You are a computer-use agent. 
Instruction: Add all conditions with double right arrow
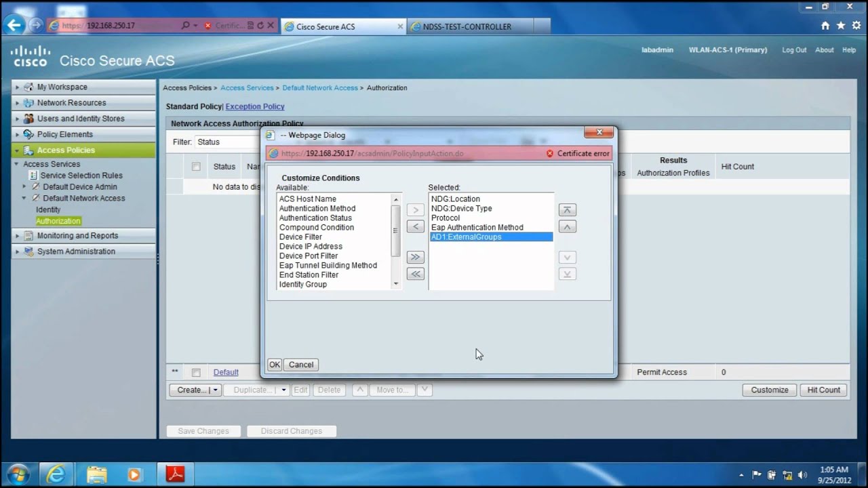(415, 257)
